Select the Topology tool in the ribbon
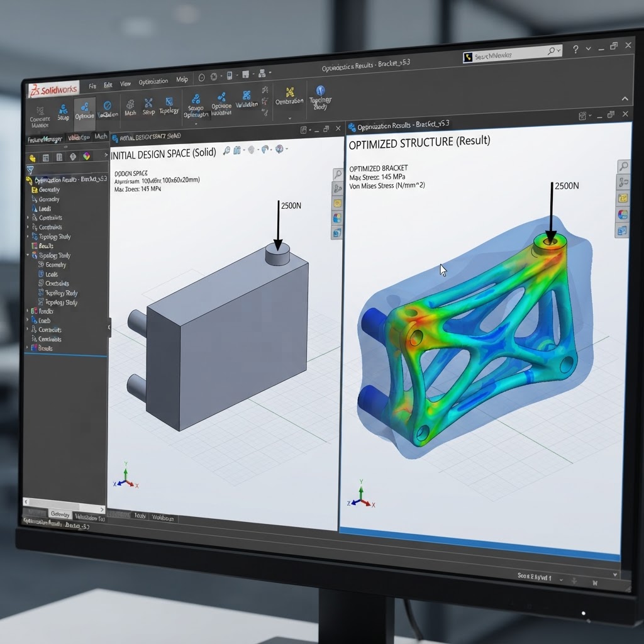 click(169, 105)
